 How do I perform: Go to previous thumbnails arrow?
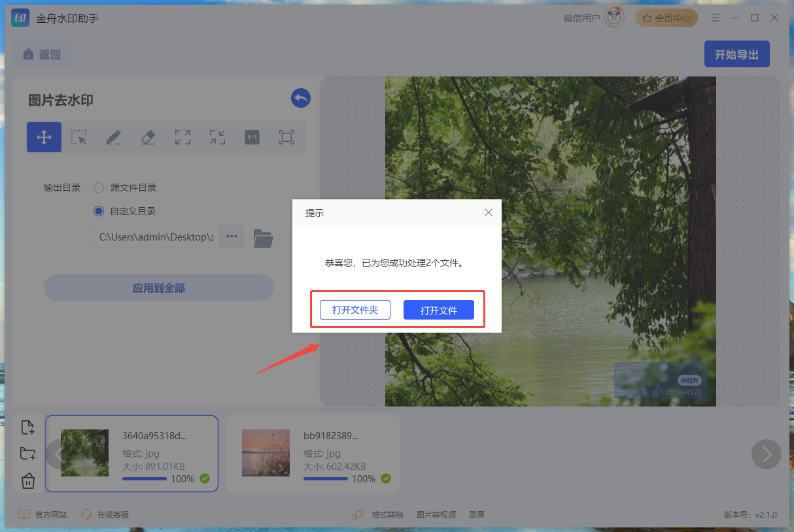(58, 454)
